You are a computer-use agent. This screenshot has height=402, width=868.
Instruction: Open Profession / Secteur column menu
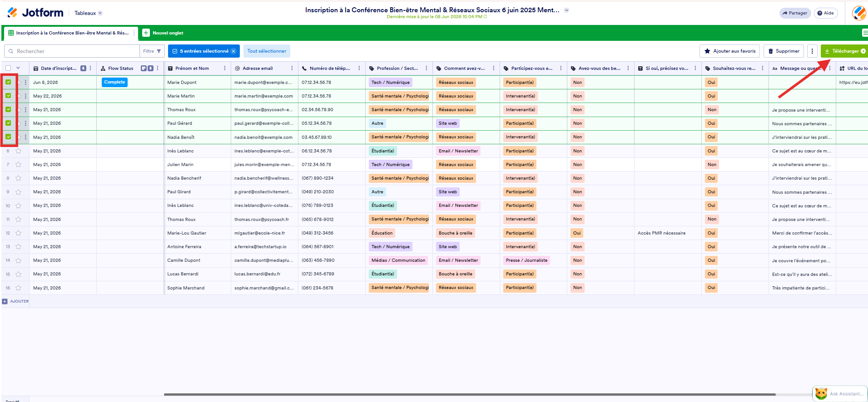click(427, 69)
